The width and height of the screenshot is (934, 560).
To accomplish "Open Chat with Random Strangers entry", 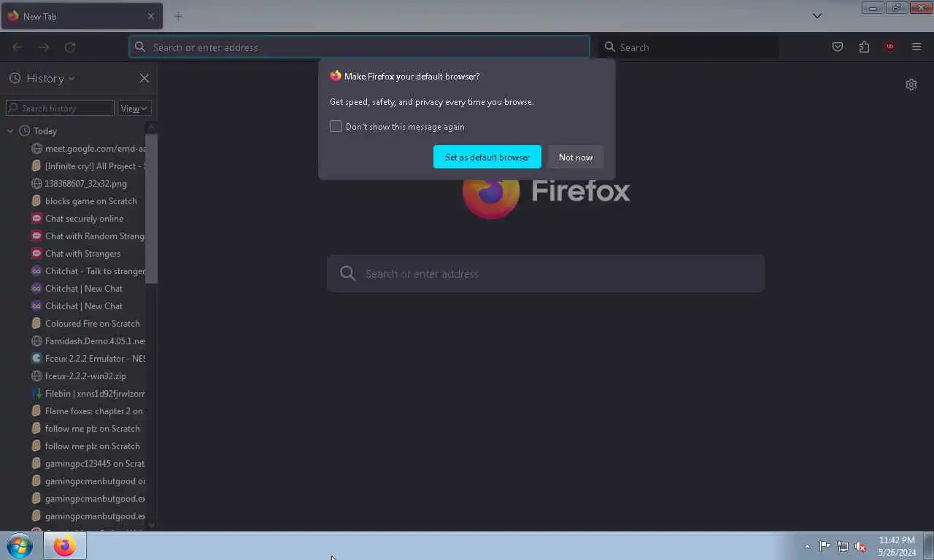I will pos(88,236).
